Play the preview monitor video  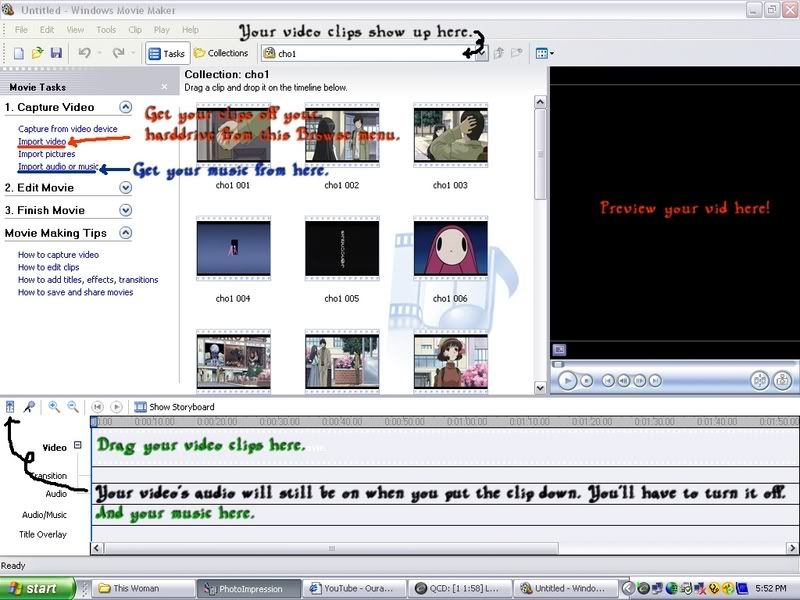click(567, 381)
